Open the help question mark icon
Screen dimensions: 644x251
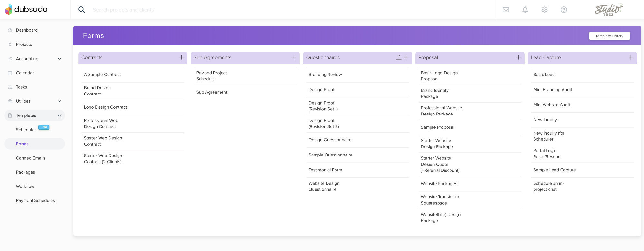point(564,10)
